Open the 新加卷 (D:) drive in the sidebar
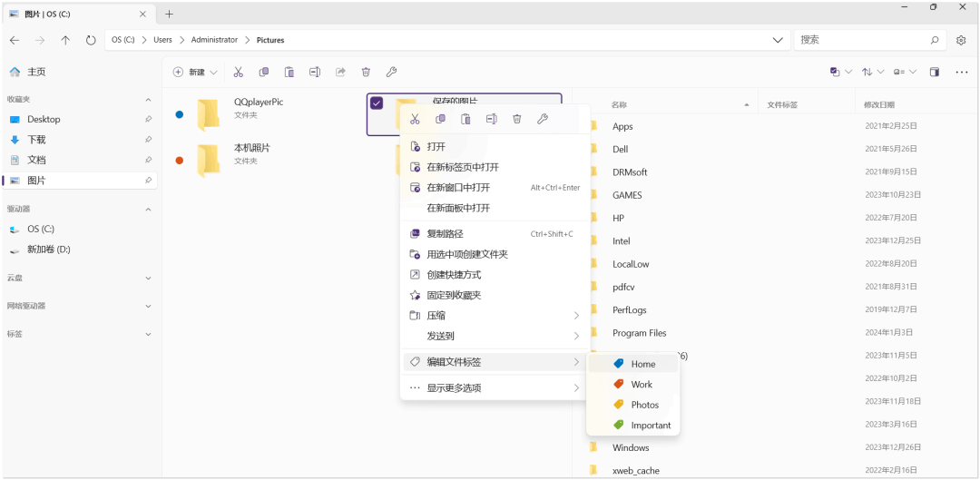This screenshot has height=480, width=980. point(48,249)
